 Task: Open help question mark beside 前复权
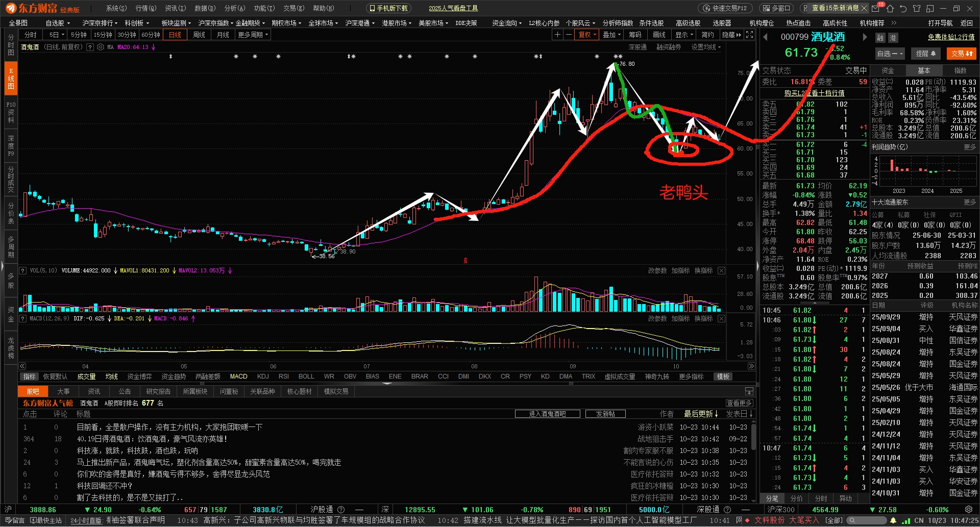[x=90, y=47]
